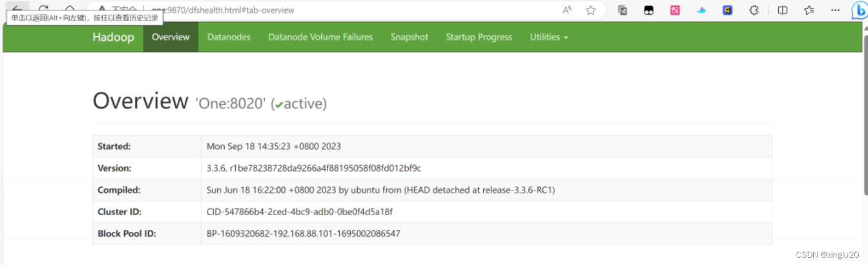Viewport: 868px width, 265px height.
Task: Click the 'One:8020' namenode address text
Action: [x=231, y=104]
